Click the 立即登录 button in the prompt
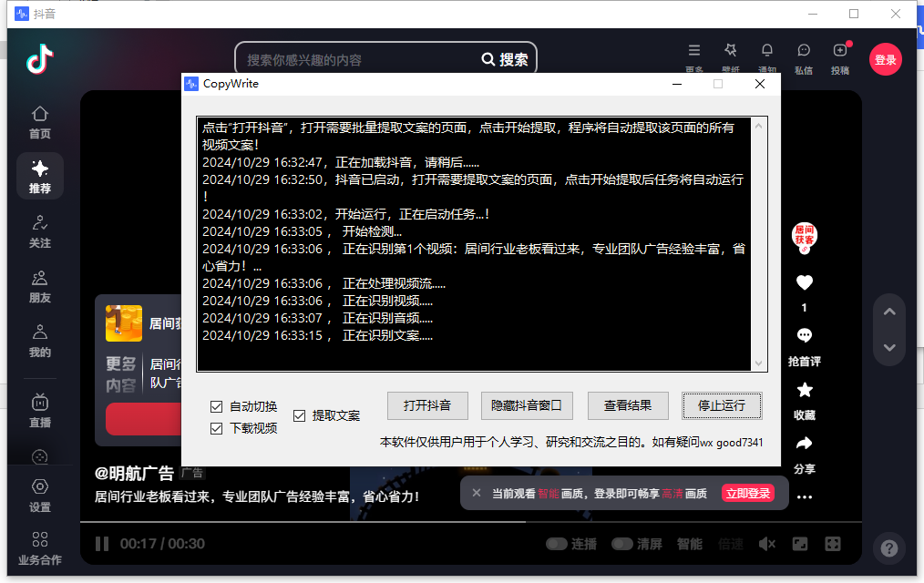 click(x=748, y=494)
